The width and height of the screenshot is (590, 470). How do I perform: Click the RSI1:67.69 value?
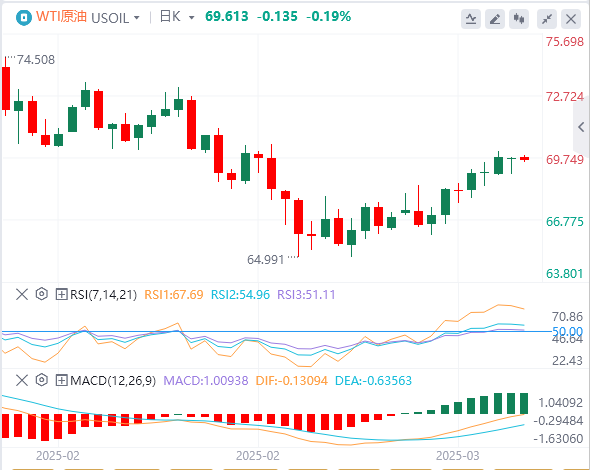pyautogui.click(x=174, y=294)
